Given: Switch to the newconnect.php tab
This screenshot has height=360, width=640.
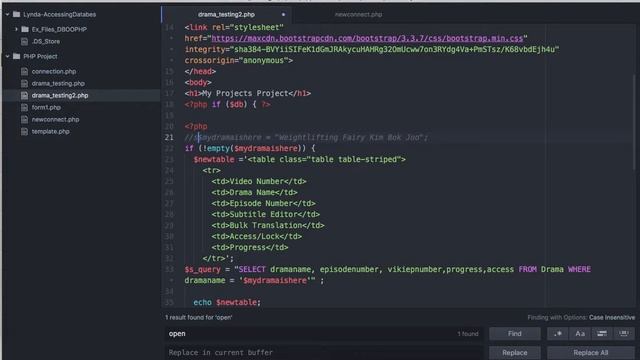Looking at the screenshot, I should point(358,14).
